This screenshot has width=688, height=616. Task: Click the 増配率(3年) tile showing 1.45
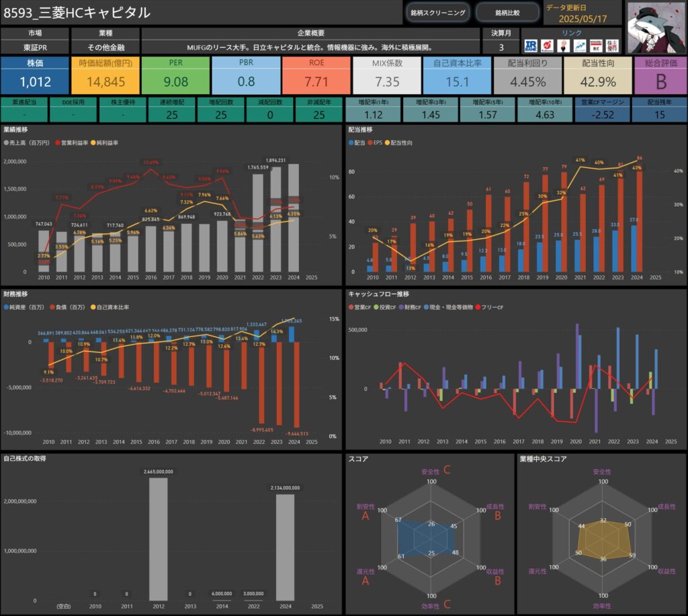(431, 109)
